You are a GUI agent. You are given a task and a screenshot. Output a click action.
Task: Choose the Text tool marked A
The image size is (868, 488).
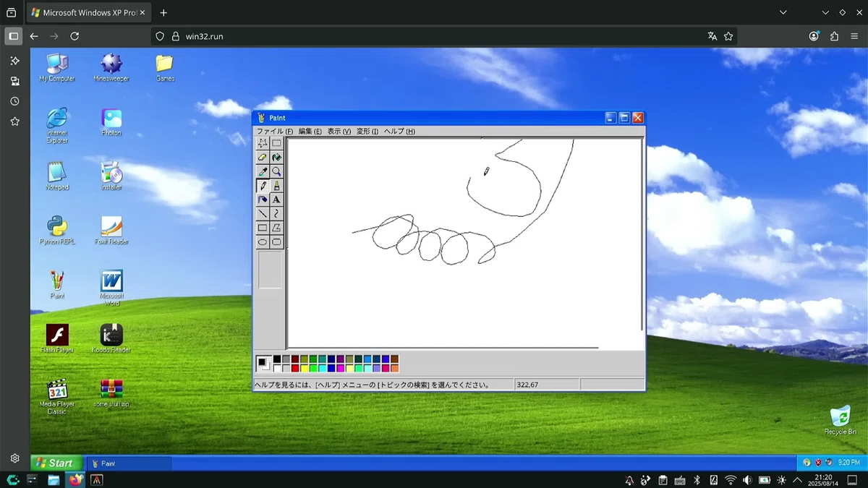pyautogui.click(x=276, y=200)
